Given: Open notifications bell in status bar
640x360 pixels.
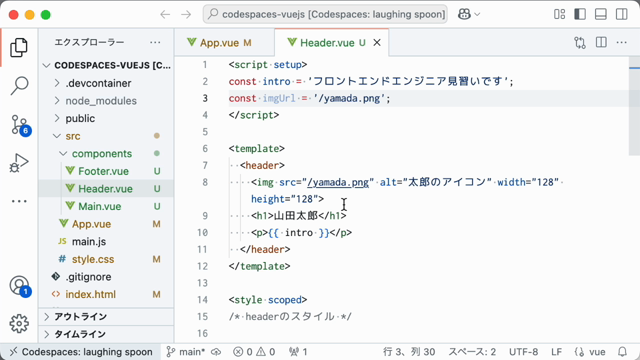Looking at the screenshot, I should (x=622, y=352).
